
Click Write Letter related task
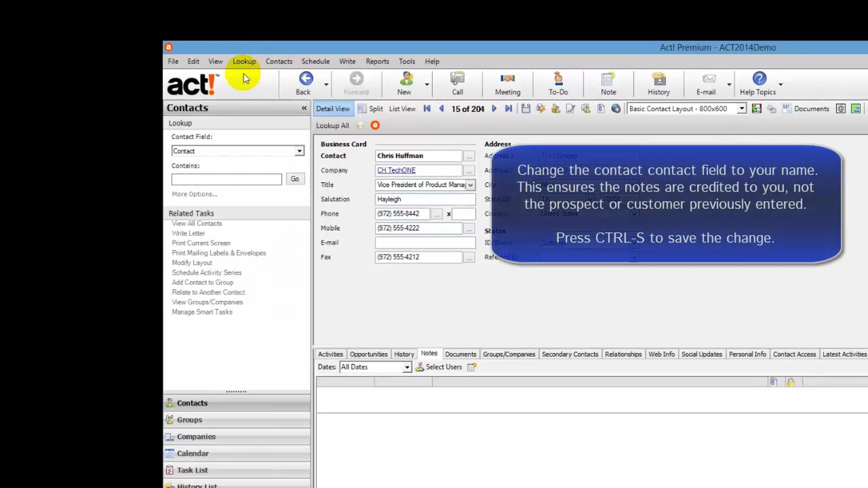coord(188,233)
